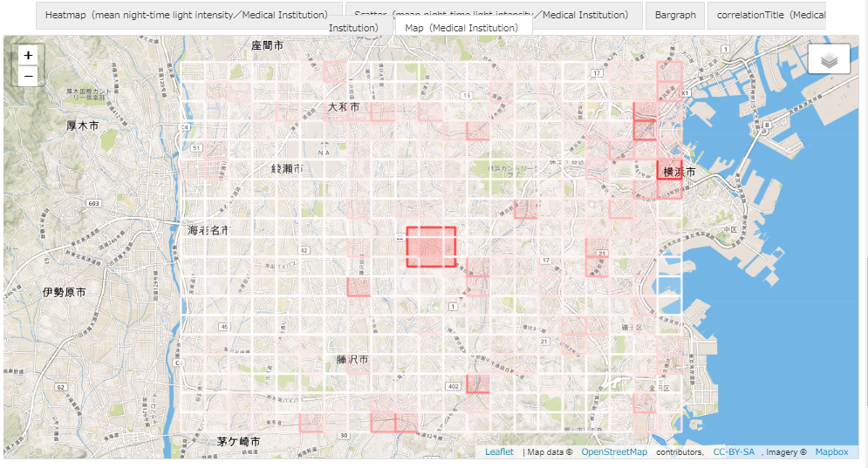Open the Bargraph tab

point(675,15)
